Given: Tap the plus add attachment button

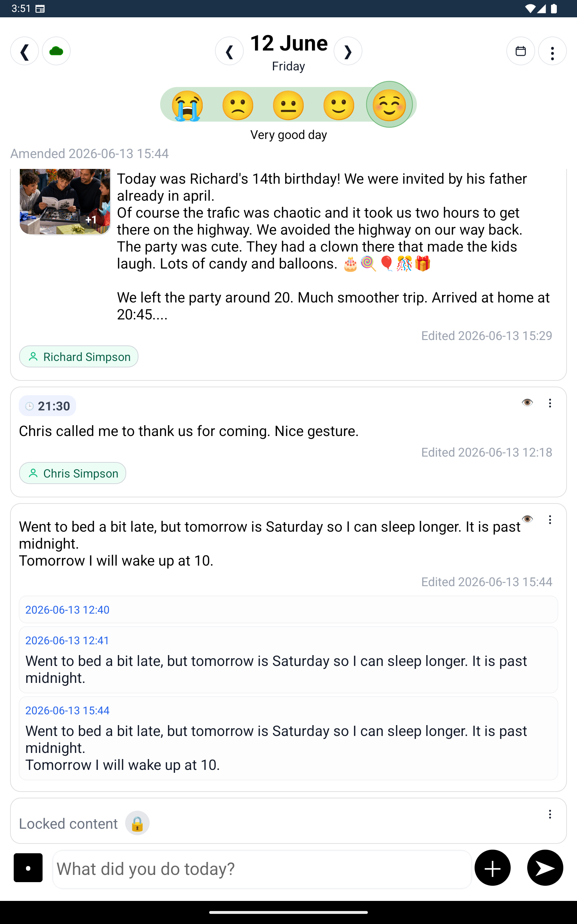Looking at the screenshot, I should pyautogui.click(x=492, y=868).
